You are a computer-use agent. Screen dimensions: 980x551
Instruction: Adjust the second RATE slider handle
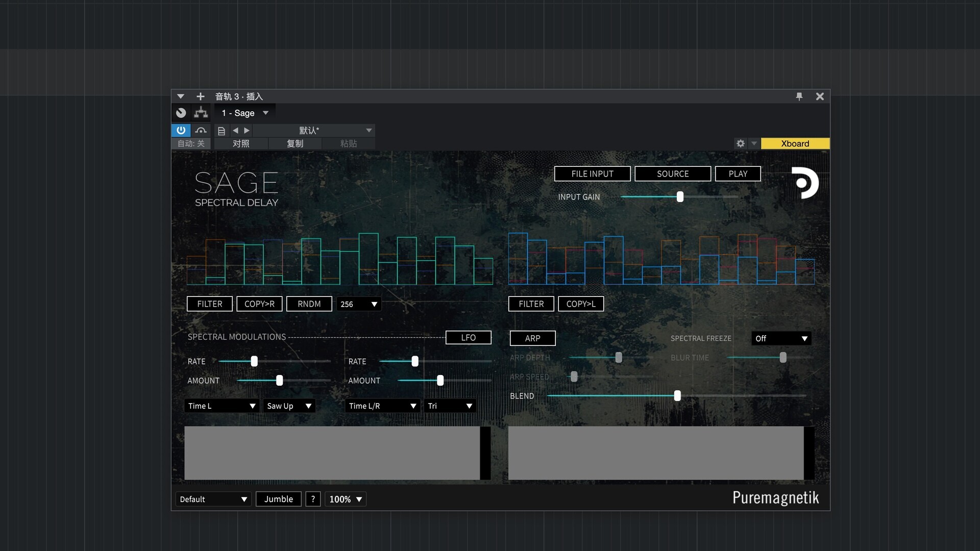[x=415, y=361]
